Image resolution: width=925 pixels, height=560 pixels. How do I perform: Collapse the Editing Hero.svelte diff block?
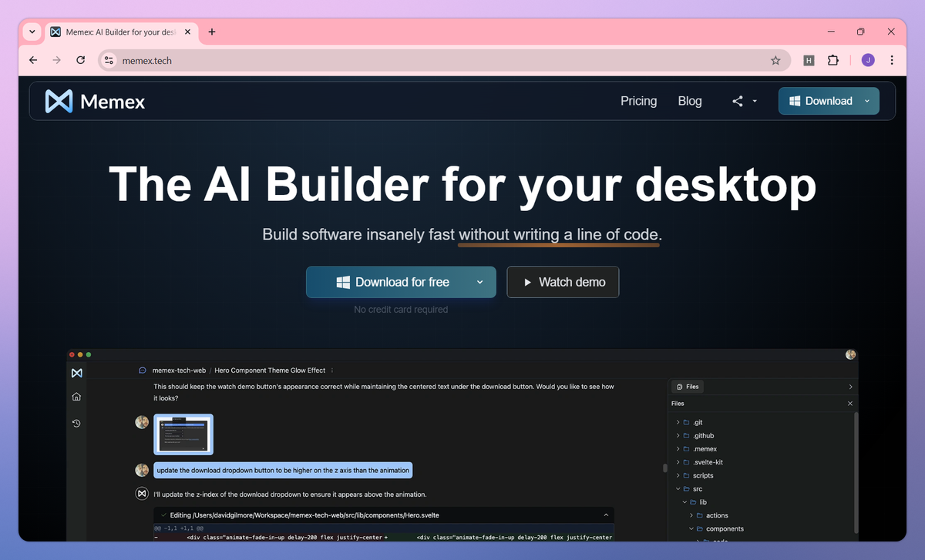[606, 515]
